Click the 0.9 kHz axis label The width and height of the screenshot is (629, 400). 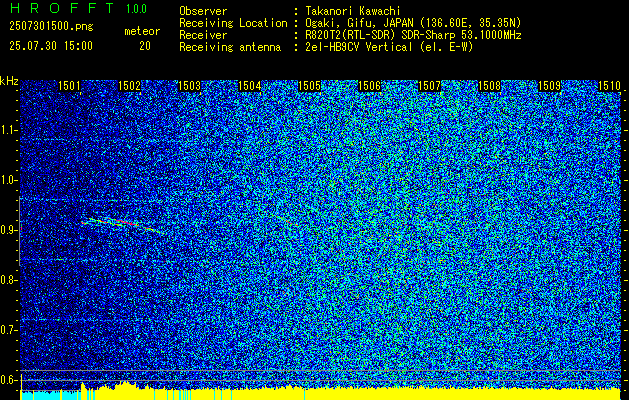point(8,230)
